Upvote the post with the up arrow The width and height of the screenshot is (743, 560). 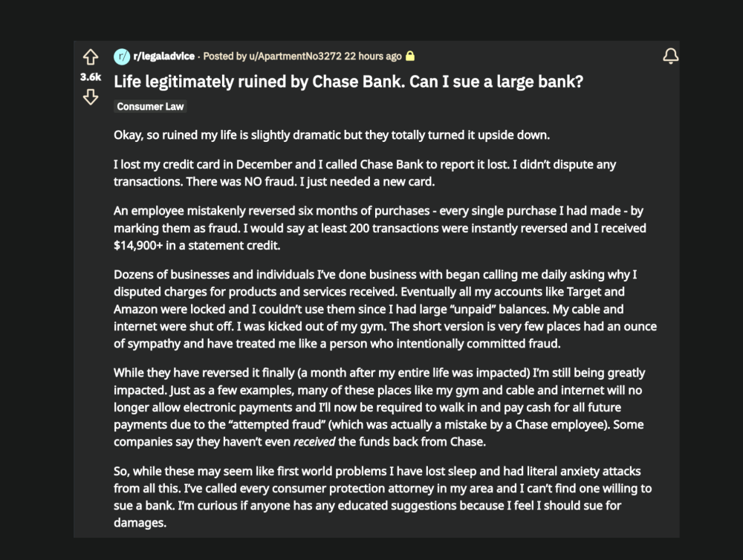coord(91,56)
